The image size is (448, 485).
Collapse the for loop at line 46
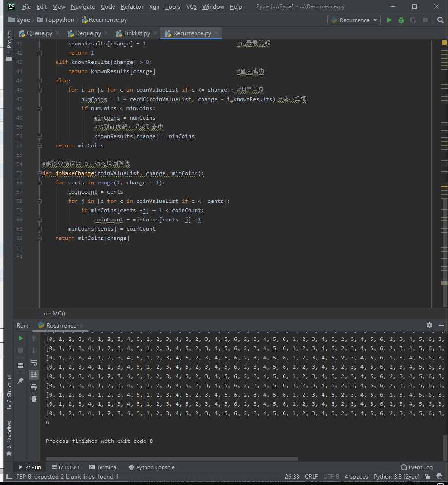pos(39,90)
